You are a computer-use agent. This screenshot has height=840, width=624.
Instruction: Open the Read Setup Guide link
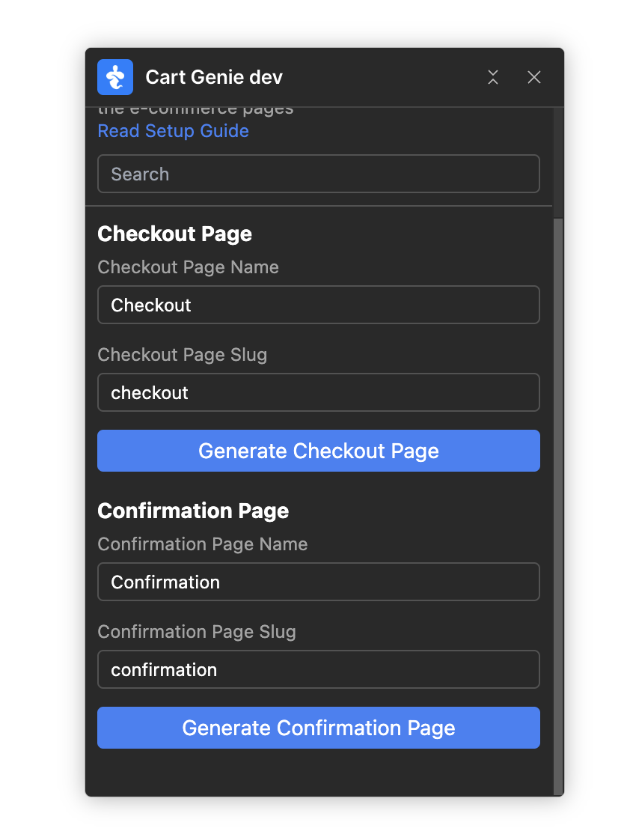click(173, 131)
